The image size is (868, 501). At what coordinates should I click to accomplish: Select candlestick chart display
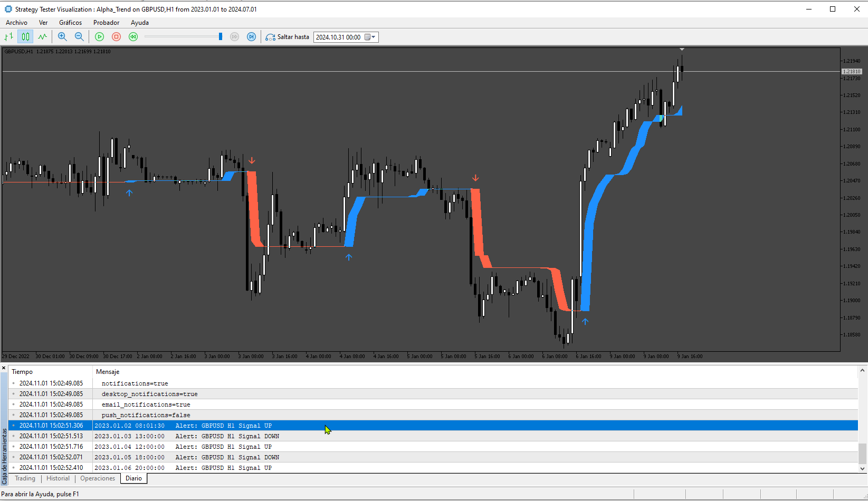pyautogui.click(x=25, y=36)
